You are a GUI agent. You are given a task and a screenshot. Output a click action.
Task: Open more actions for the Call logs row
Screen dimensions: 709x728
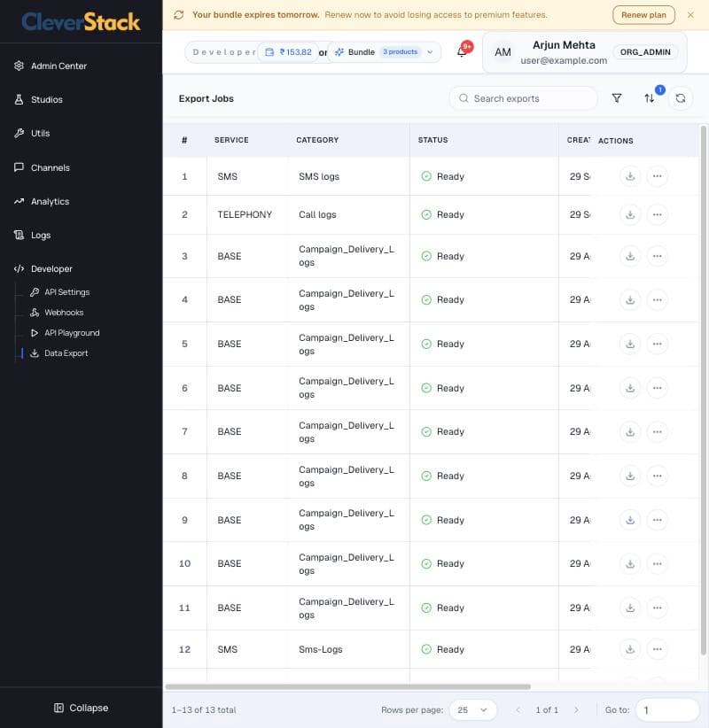click(657, 214)
